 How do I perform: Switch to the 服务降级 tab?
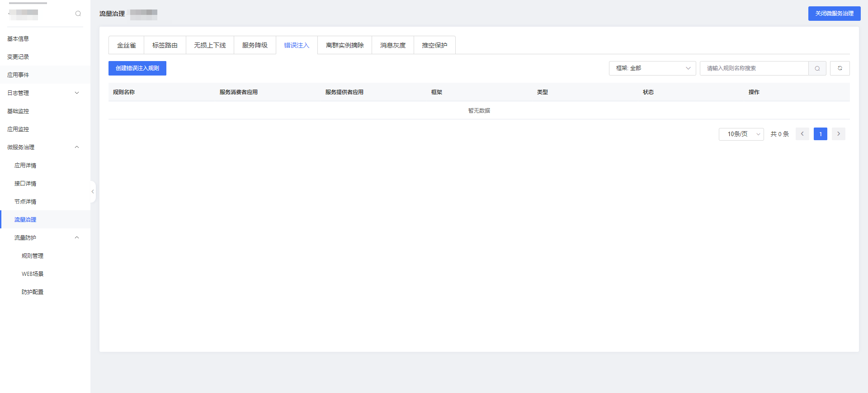[x=255, y=45]
